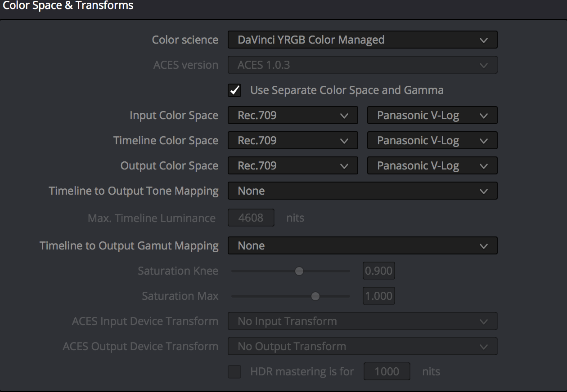The image size is (567, 392).
Task: Click the Saturation Max label
Action: (180, 296)
